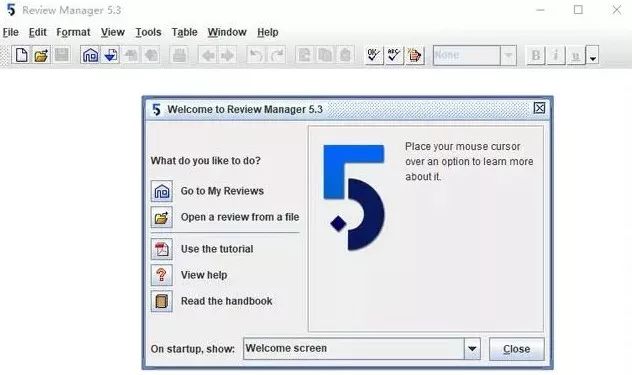Click the Check out review toolbar icon

tap(110, 55)
